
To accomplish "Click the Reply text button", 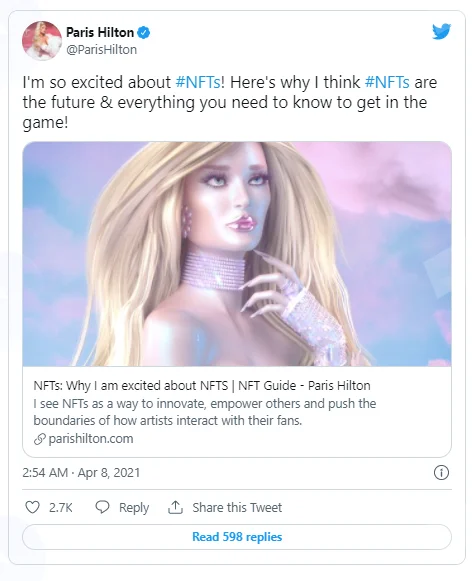I will click(134, 507).
